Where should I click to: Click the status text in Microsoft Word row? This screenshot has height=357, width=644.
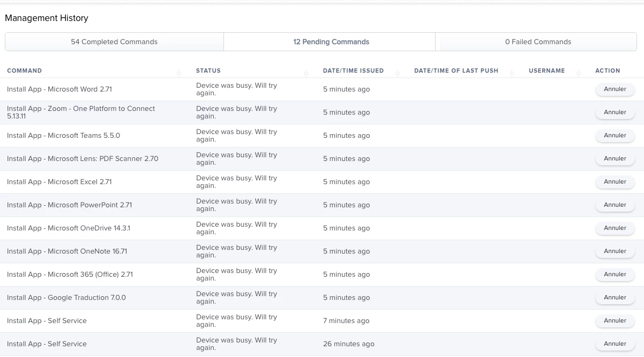pyautogui.click(x=236, y=89)
